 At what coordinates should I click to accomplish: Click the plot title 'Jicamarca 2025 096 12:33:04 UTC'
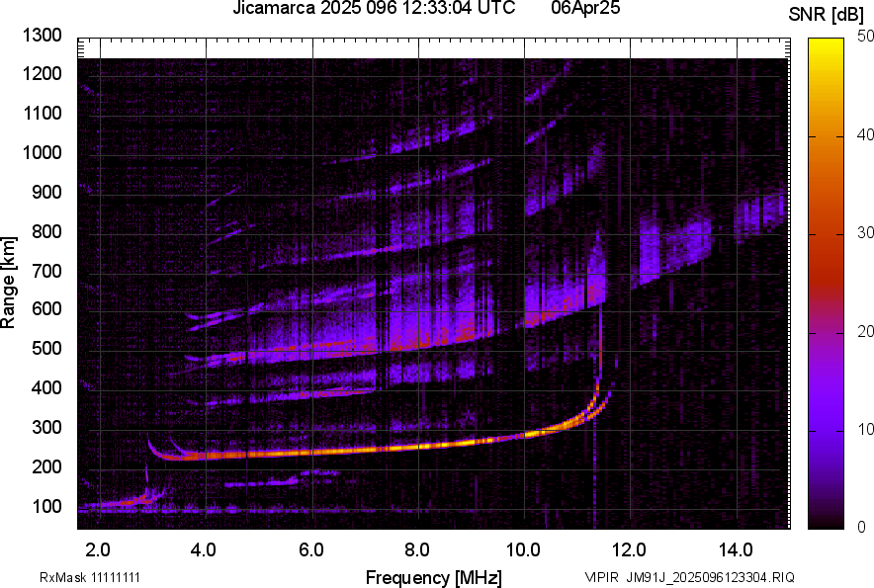click(374, 8)
